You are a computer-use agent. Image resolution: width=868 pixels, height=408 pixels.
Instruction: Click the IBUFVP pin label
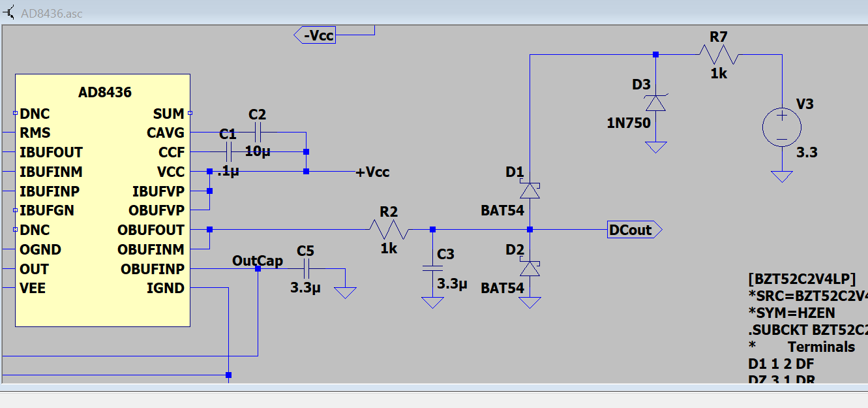[158, 191]
